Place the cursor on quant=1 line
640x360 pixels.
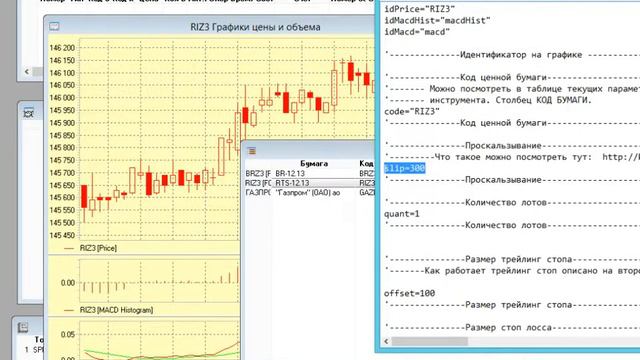coord(402,214)
